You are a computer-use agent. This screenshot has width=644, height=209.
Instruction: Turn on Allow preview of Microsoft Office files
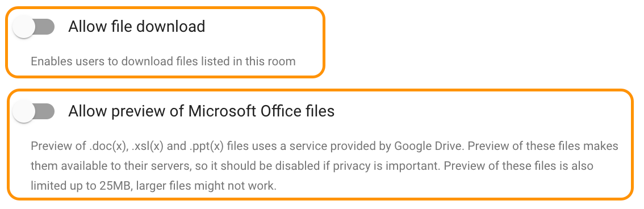pyautogui.click(x=34, y=112)
